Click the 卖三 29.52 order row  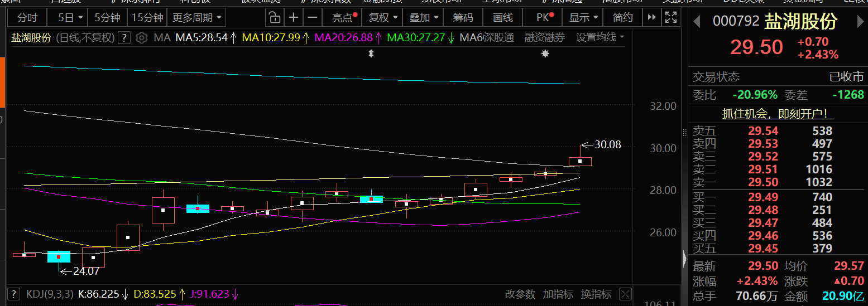[x=778, y=157]
